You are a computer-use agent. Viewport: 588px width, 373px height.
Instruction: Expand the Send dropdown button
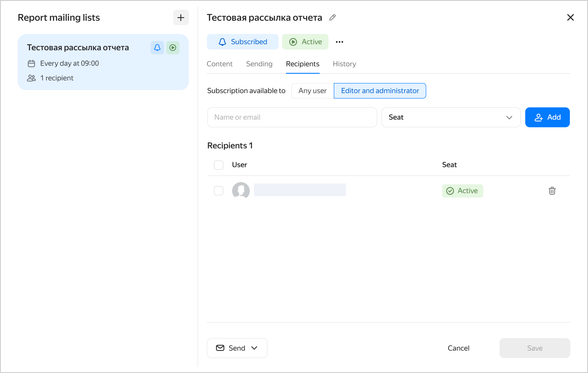[237, 348]
